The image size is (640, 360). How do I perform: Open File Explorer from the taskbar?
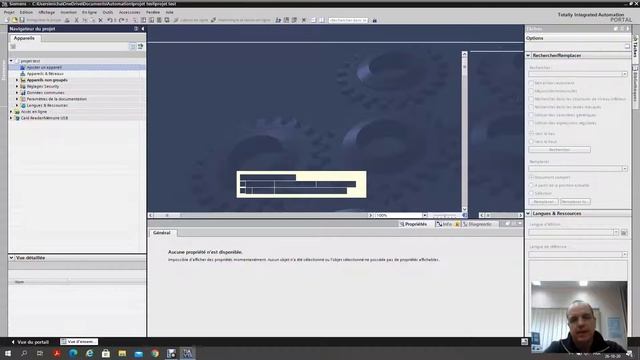pos(122,353)
